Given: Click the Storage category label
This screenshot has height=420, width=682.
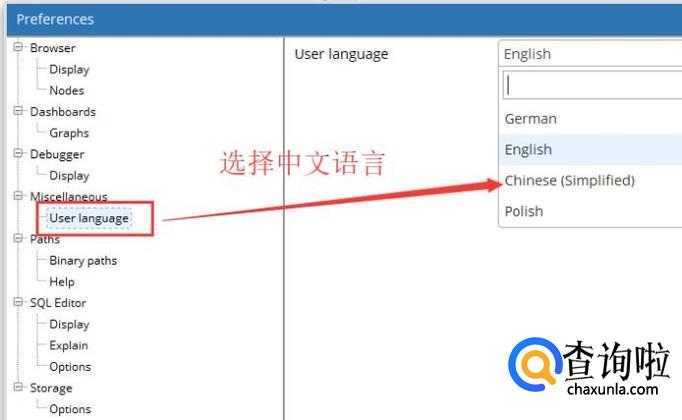Looking at the screenshot, I should pos(51,388).
